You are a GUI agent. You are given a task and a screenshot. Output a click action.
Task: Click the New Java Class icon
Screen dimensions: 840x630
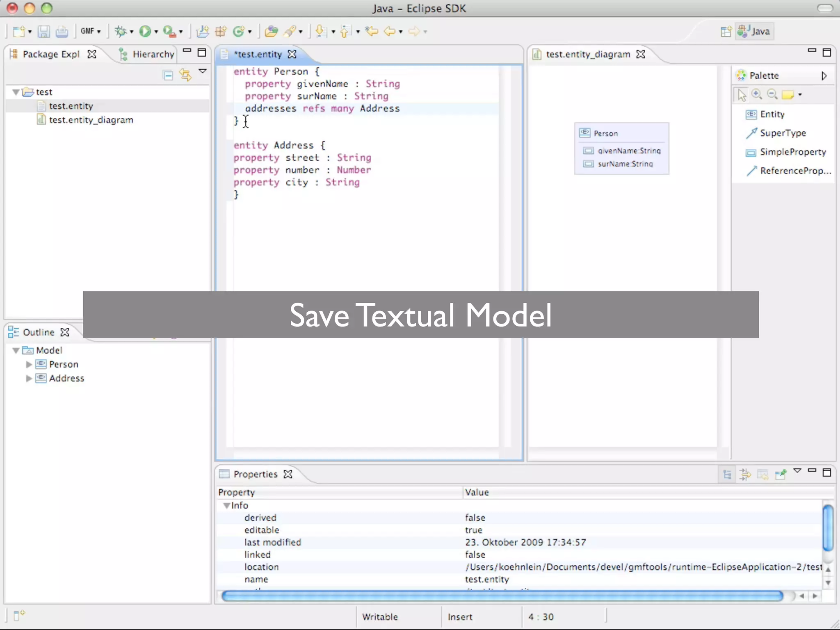pyautogui.click(x=239, y=31)
